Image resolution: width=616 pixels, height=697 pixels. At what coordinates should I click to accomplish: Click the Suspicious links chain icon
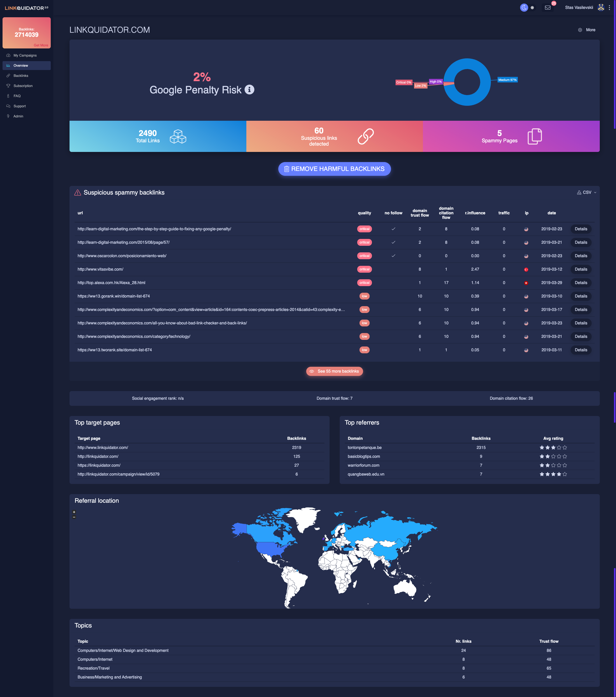click(366, 136)
